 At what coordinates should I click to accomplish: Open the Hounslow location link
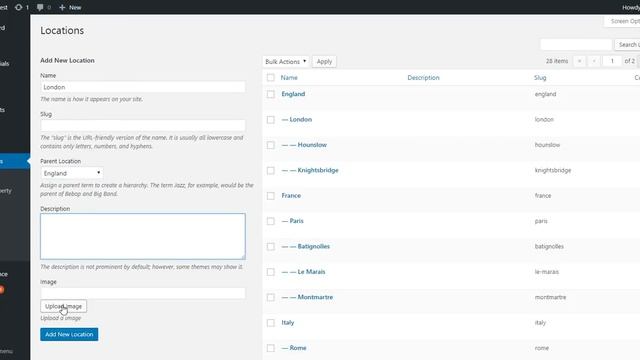click(312, 144)
